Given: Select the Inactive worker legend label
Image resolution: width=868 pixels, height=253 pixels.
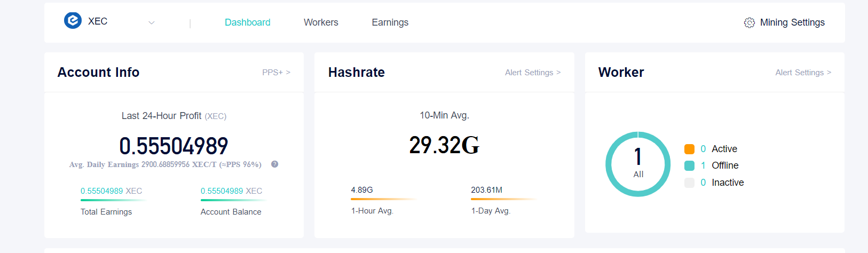Looking at the screenshot, I should 728,183.
